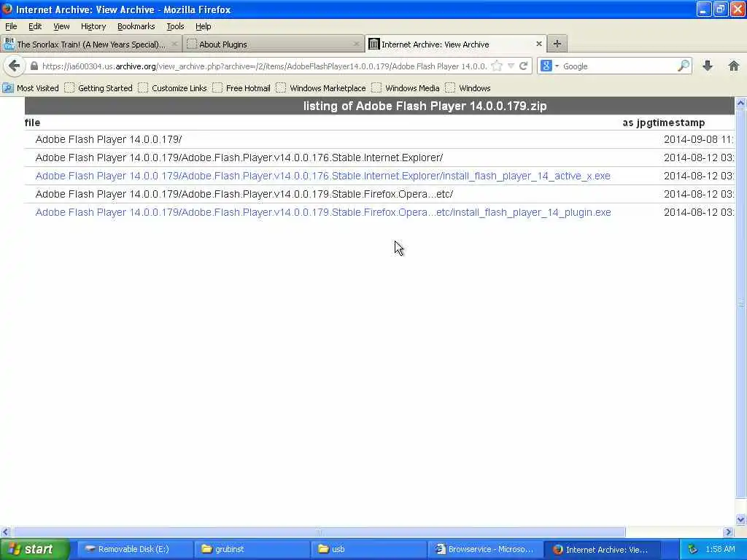Open the Getting Started bookmark
Screen dimensions: 747x560
[x=98, y=88]
